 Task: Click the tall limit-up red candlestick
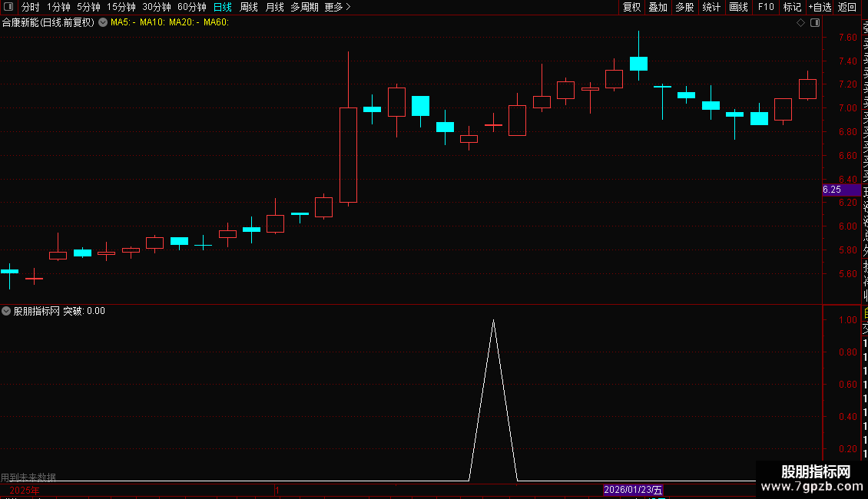coord(348,155)
